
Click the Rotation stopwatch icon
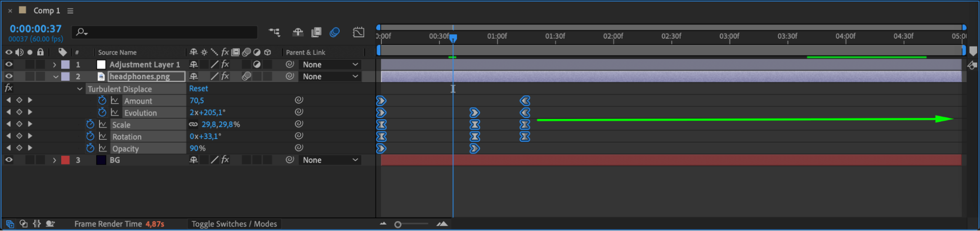90,136
